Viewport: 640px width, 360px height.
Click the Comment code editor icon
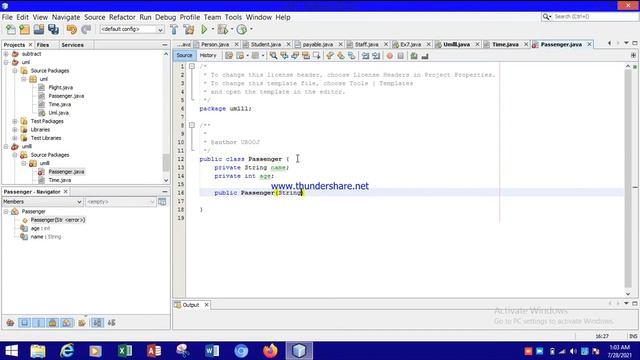pyautogui.click(x=414, y=56)
